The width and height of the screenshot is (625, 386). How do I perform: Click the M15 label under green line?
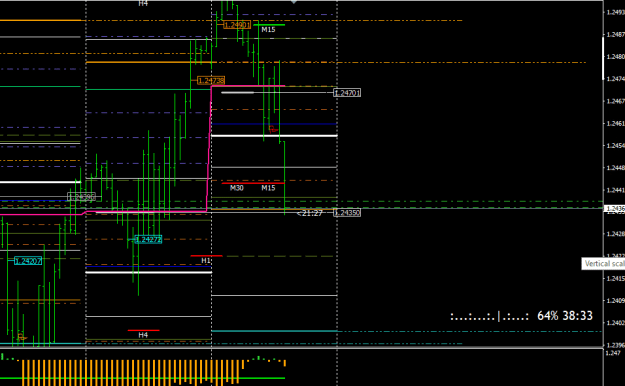(268, 30)
